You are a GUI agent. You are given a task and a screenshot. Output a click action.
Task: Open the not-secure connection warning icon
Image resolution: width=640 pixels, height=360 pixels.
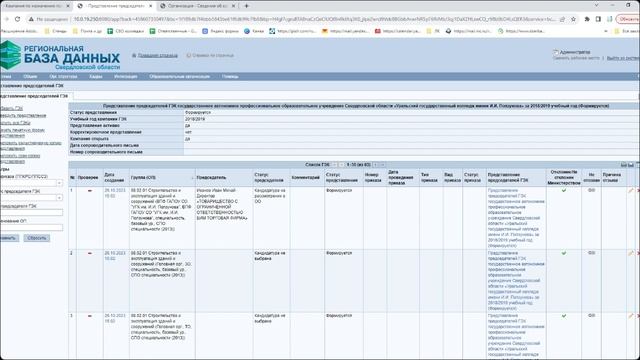click(31, 19)
